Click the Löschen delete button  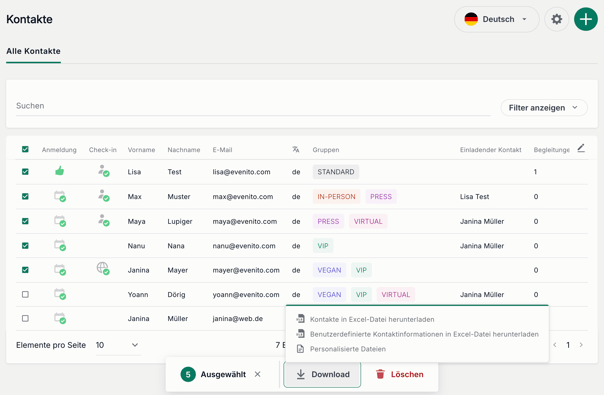(399, 374)
